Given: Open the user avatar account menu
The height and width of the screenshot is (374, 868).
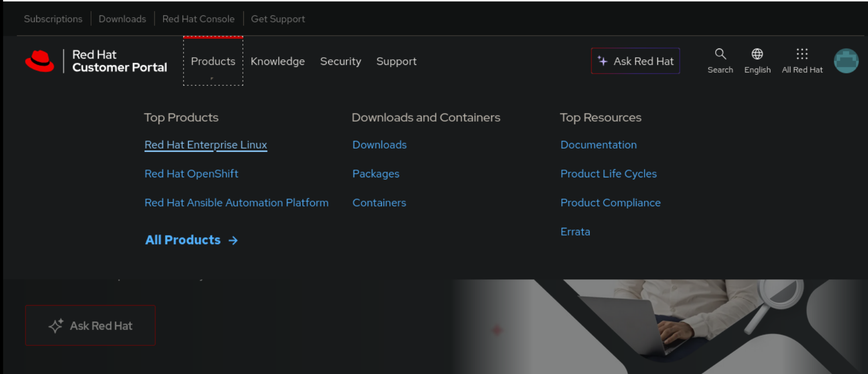Looking at the screenshot, I should 846,61.
